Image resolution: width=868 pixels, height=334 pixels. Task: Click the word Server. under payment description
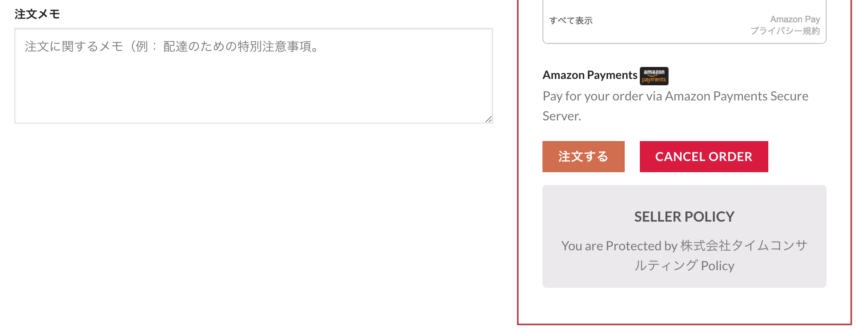pos(562,116)
